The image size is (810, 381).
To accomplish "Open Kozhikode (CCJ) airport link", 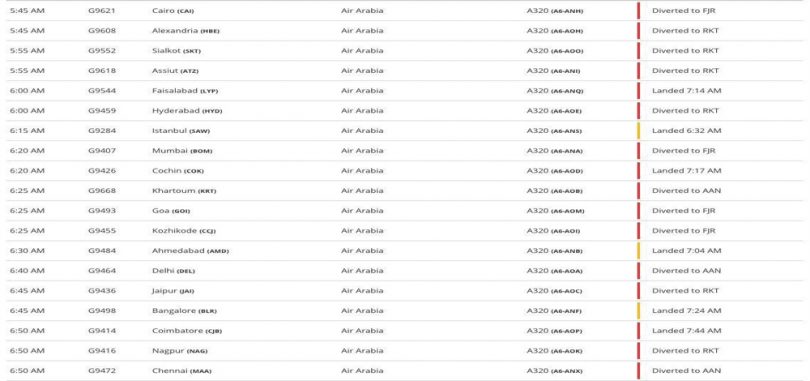I will point(184,231).
